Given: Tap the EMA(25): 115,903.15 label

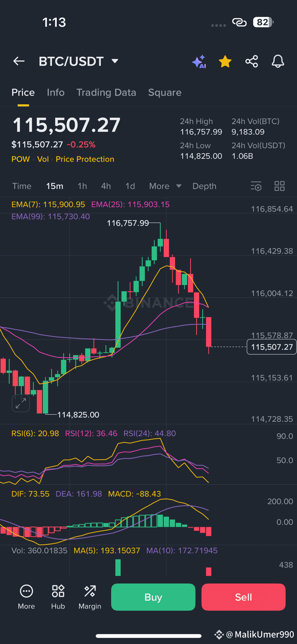Looking at the screenshot, I should coord(130,204).
